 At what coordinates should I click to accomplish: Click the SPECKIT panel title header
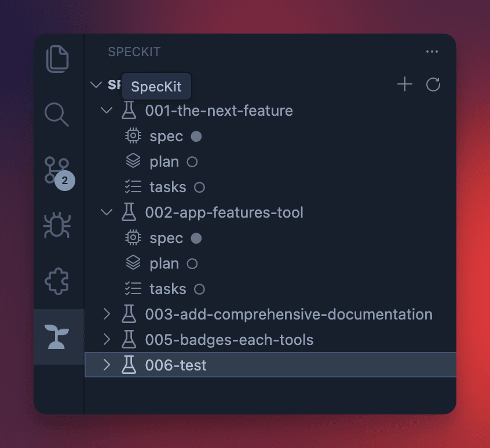[134, 52]
